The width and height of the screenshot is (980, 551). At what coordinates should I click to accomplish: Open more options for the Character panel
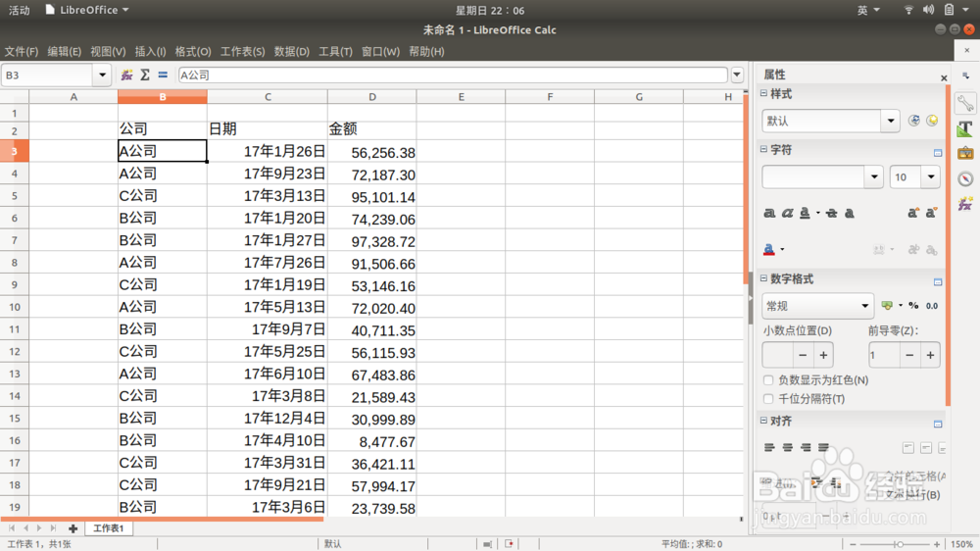click(x=938, y=153)
